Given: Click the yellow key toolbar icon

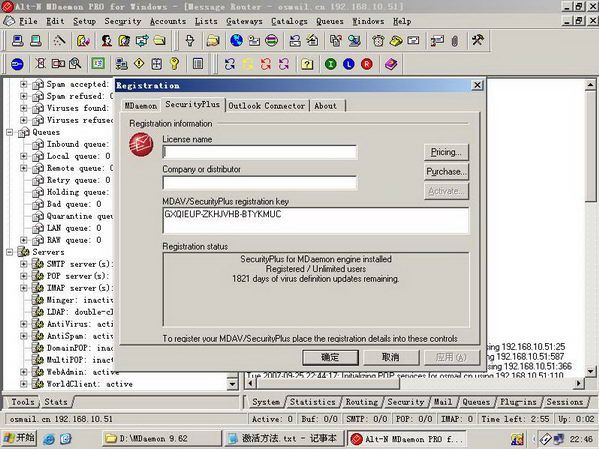Looking at the screenshot, I should (175, 63).
